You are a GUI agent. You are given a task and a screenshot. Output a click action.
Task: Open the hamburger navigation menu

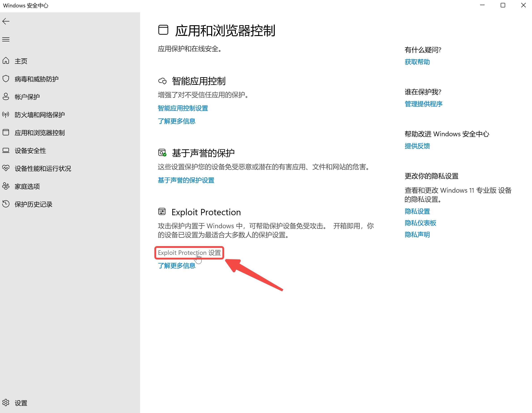pyautogui.click(x=6, y=39)
